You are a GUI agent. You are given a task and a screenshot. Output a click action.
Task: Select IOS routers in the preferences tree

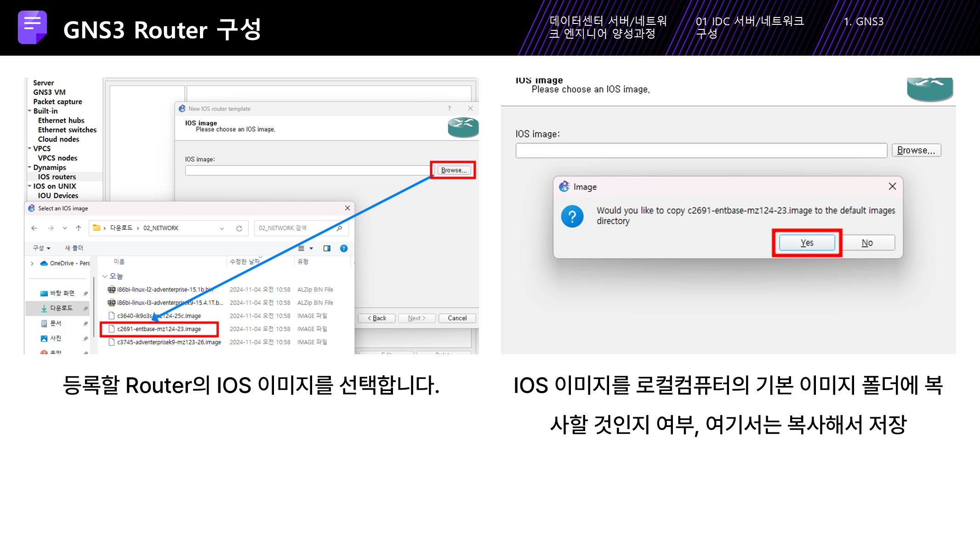tap(57, 177)
